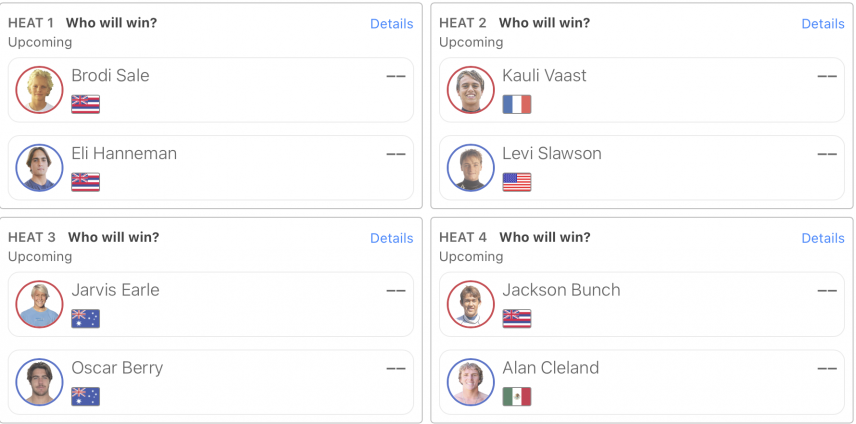This screenshot has height=424, width=856.
Task: Open Details for Heat 2
Action: [x=823, y=24]
